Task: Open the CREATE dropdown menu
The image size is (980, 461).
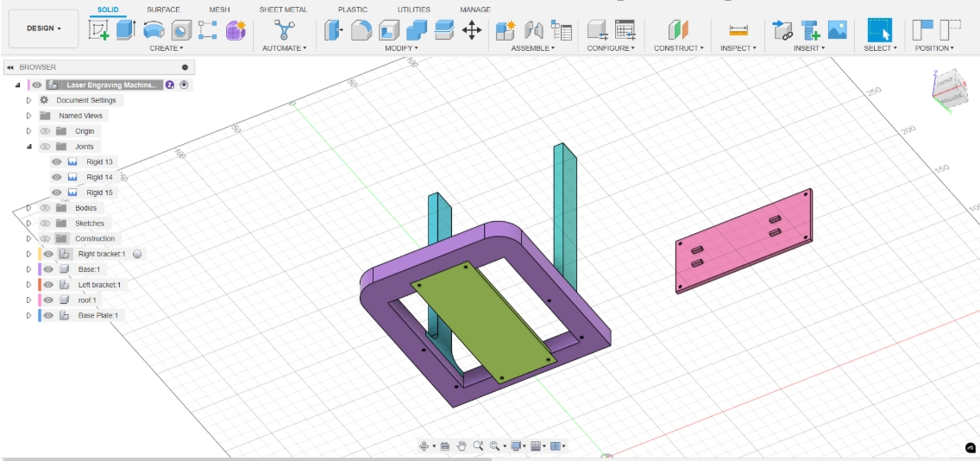Action: pos(166,48)
